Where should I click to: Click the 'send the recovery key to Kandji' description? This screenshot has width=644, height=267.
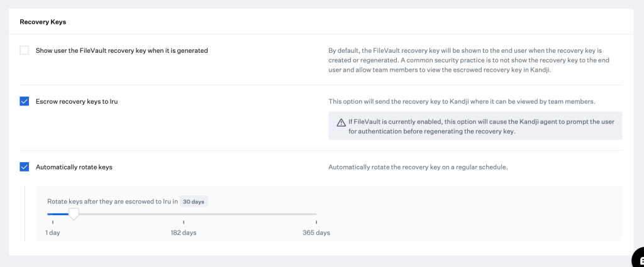(462, 101)
